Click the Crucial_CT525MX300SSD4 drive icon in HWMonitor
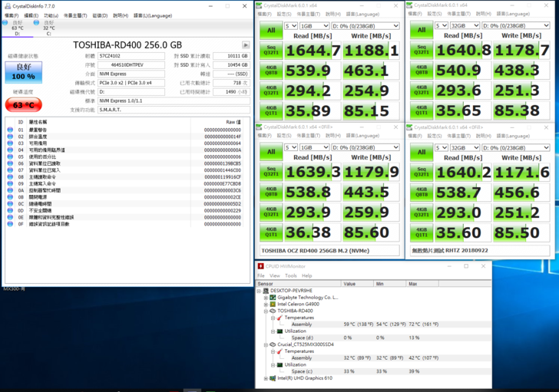The height and width of the screenshot is (392, 559). pyautogui.click(x=272, y=344)
